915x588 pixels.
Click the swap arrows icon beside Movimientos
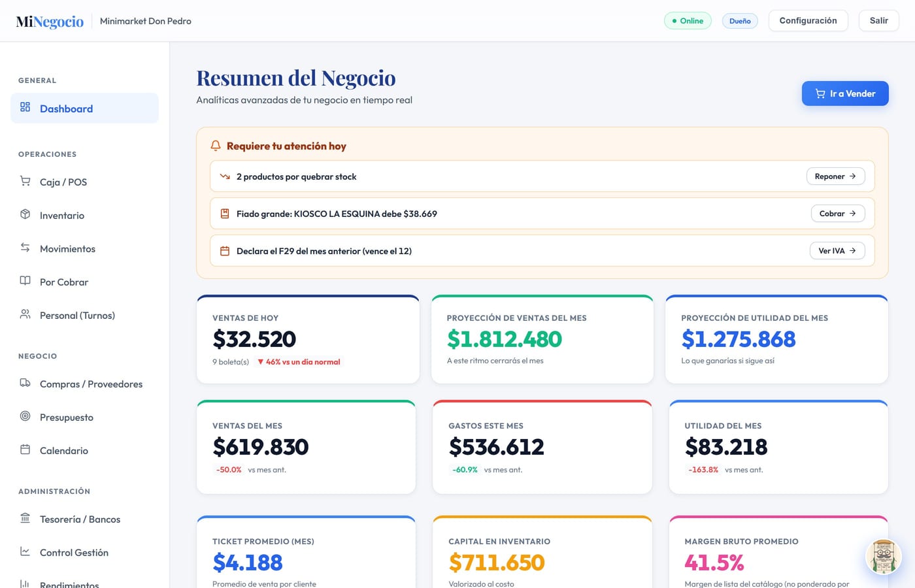tap(25, 248)
